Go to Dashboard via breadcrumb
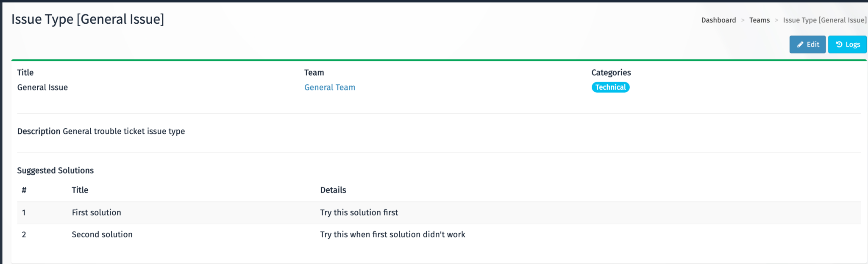The width and height of the screenshot is (868, 264). 718,20
